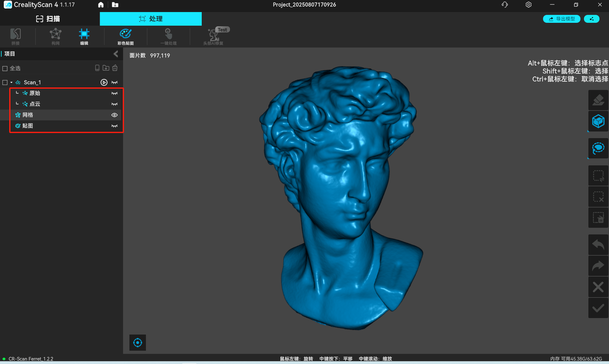
Task: Select the eraser tool in right toolbar
Action: pos(598,100)
